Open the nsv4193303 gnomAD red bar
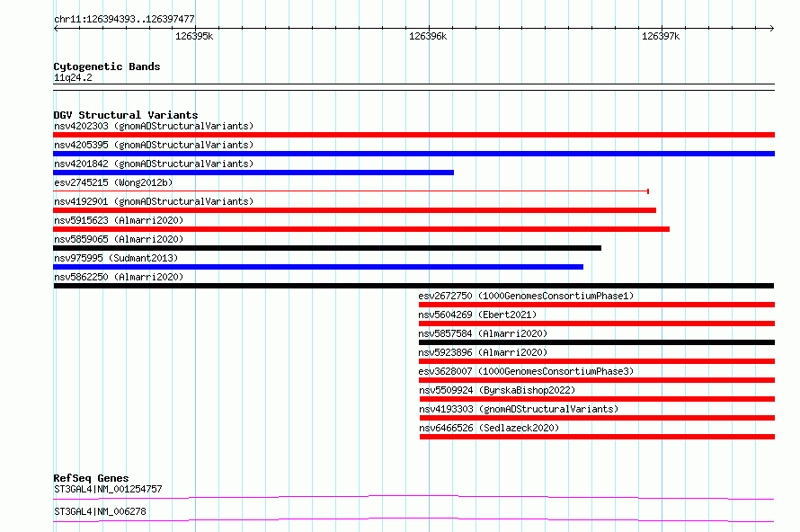This screenshot has width=800, height=532. 597,418
